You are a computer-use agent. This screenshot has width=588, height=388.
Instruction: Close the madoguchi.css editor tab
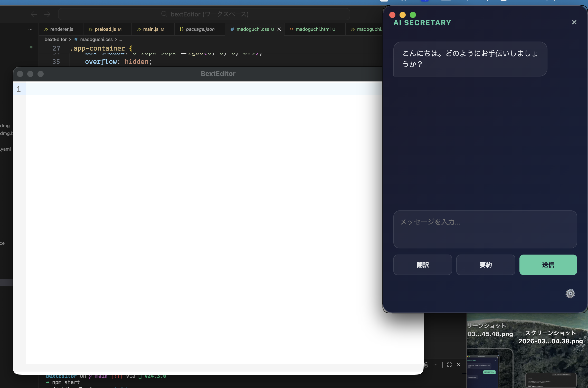pos(279,29)
